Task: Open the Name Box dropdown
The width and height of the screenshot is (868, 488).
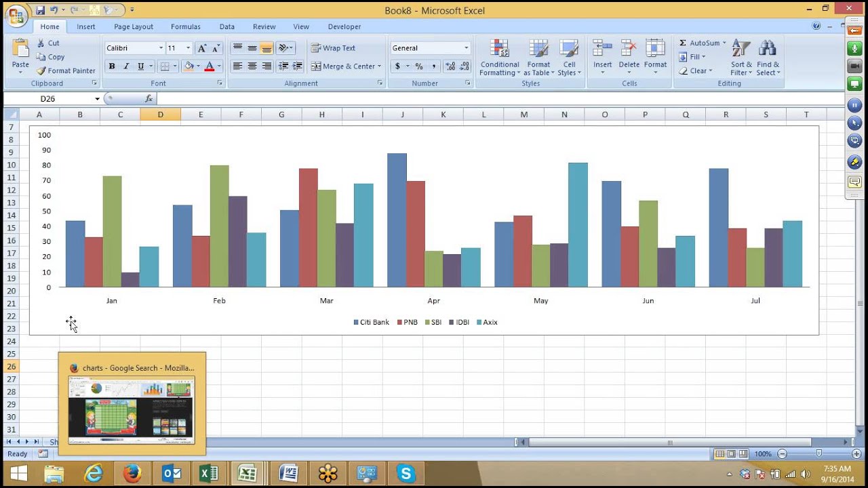Action: click(97, 99)
